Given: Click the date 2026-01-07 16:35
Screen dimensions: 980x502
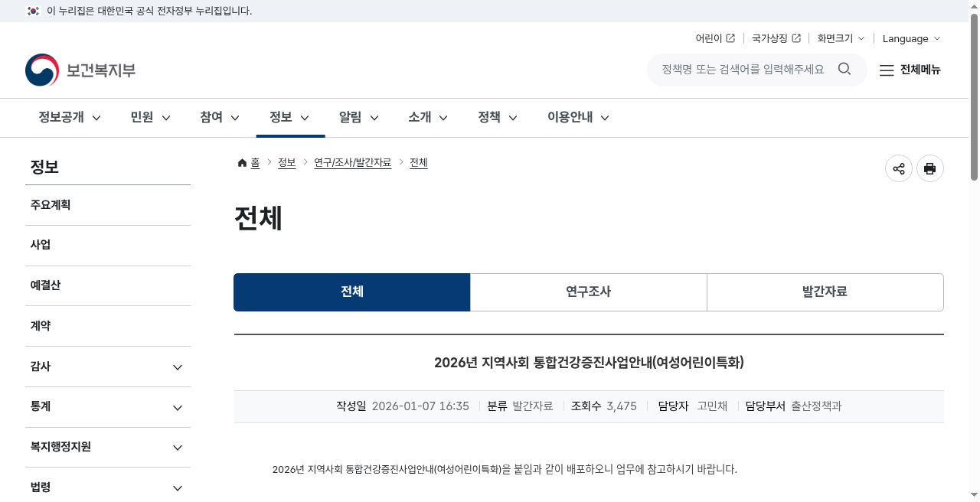Looking at the screenshot, I should [420, 406].
